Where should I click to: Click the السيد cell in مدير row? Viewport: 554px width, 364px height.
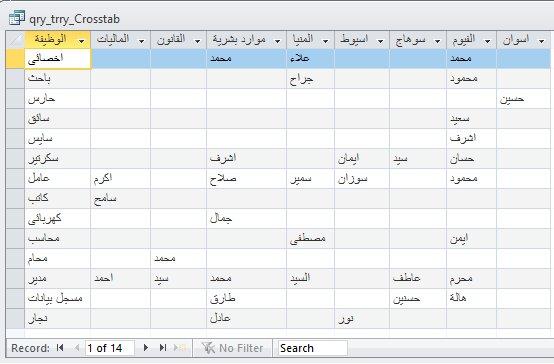310,278
